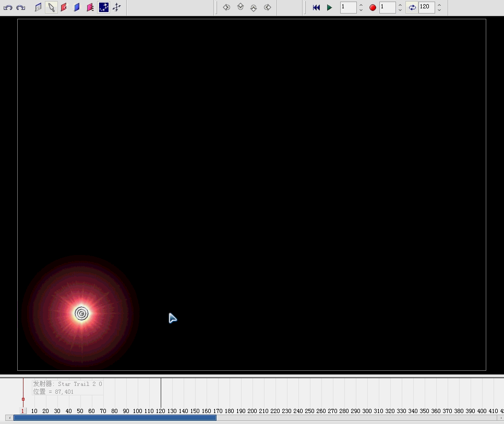Click frame 120 on the timeline ruler
This screenshot has height=424, width=504.
(160, 411)
